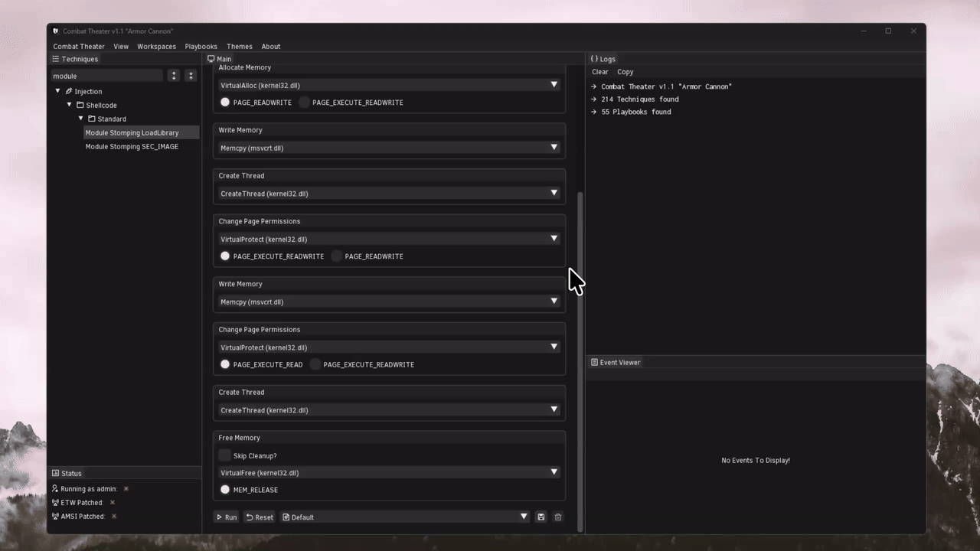Viewport: 980px width, 551px height.
Task: Click the syringe icon next to Injection
Action: pyautogui.click(x=69, y=92)
